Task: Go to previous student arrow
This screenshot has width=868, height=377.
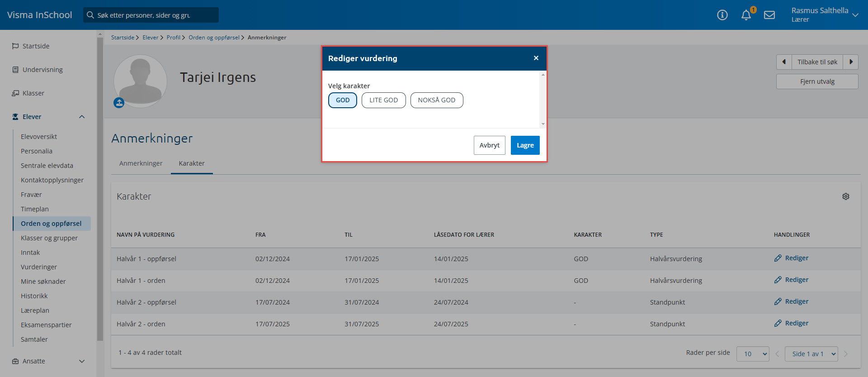Action: 784,62
